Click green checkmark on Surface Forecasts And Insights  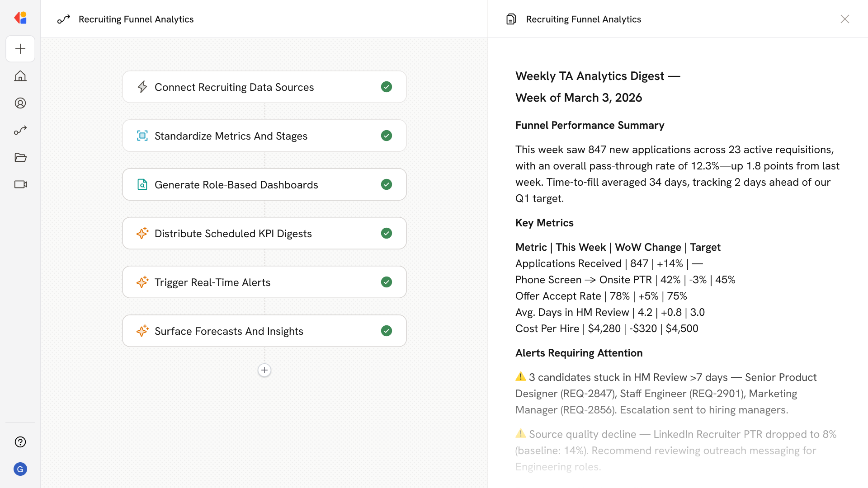[386, 331]
